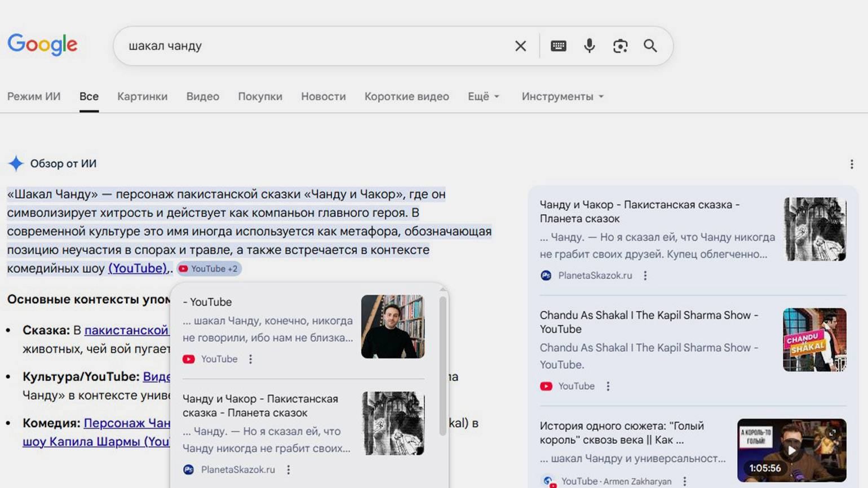The height and width of the screenshot is (488, 868).
Task: Click into the search input field
Action: [316, 46]
